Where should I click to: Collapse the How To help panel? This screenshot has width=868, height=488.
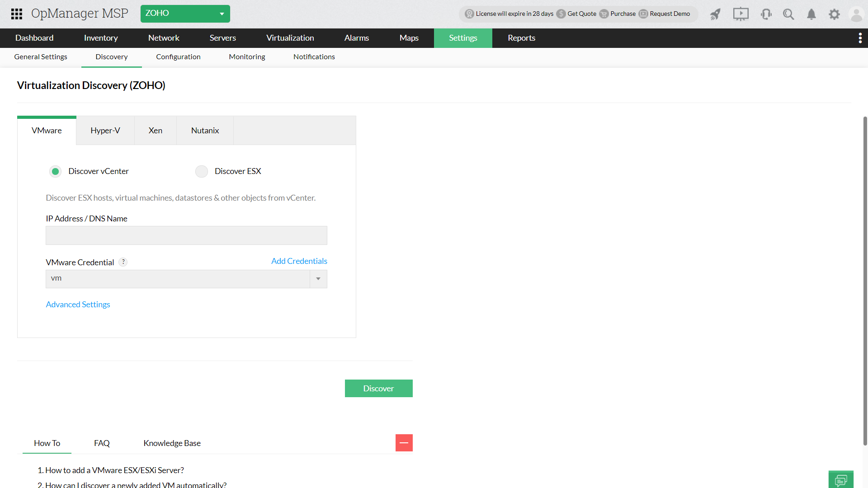404,443
